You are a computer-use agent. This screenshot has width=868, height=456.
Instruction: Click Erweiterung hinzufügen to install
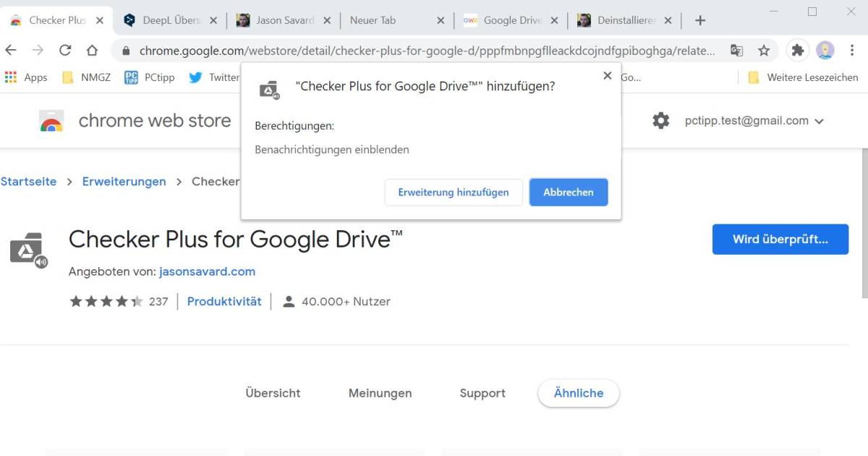tap(454, 192)
